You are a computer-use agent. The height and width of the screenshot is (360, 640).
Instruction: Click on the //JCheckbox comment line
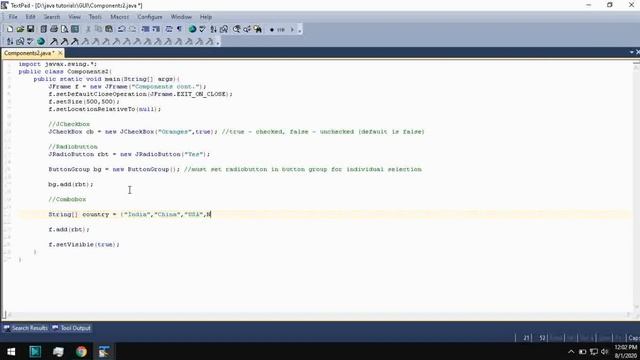tap(69, 124)
